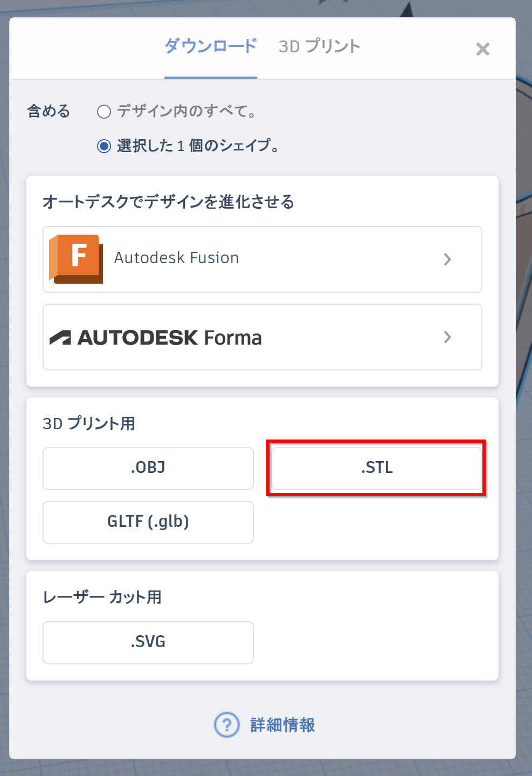Click the 選択した 1 個のシェイプ。 option label text
This screenshot has height=776, width=532.
pos(198,146)
